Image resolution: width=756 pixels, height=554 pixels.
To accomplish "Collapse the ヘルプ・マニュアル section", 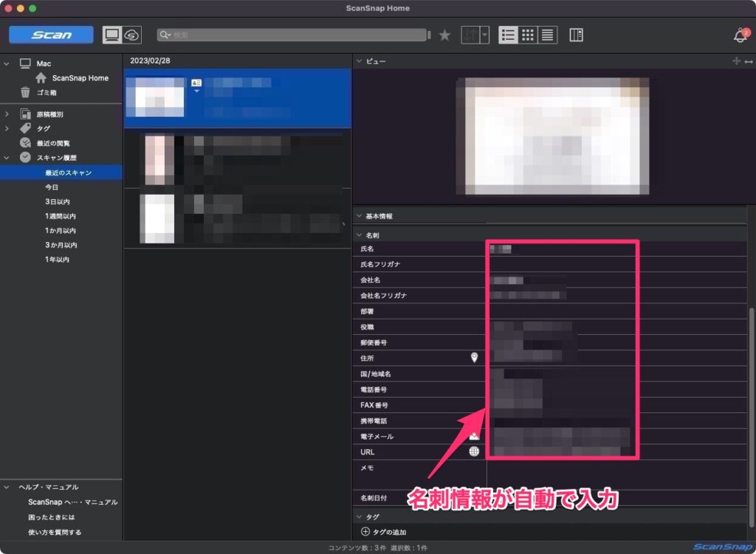I will 6,487.
